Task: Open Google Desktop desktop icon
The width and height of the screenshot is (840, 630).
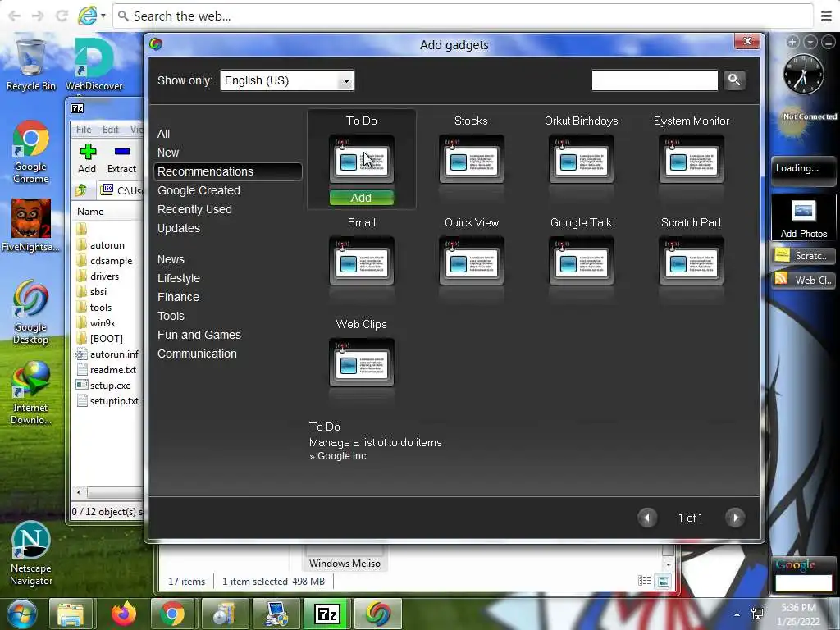Action: click(x=30, y=313)
